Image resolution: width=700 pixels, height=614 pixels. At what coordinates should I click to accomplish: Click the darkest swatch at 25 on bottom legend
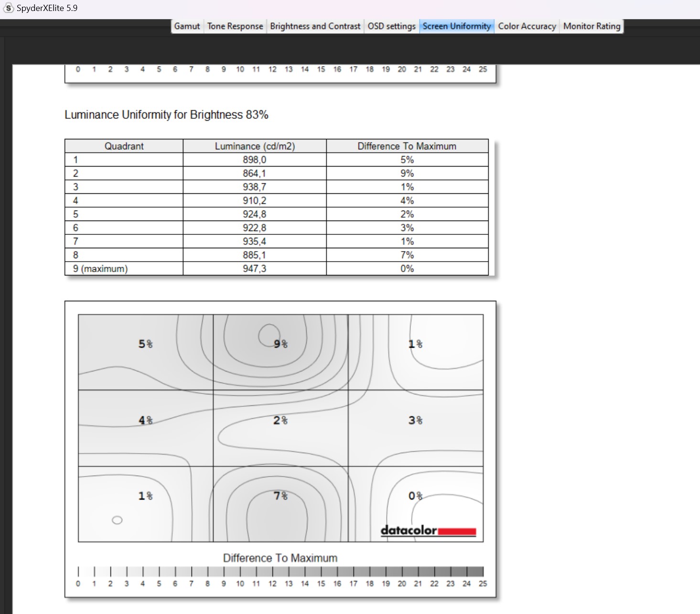[x=475, y=572]
